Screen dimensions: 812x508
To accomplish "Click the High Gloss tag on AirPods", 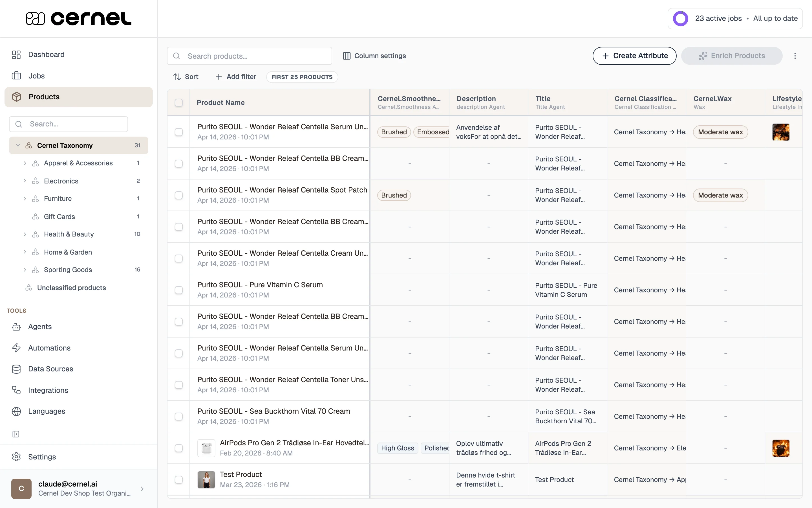I will (x=398, y=448).
